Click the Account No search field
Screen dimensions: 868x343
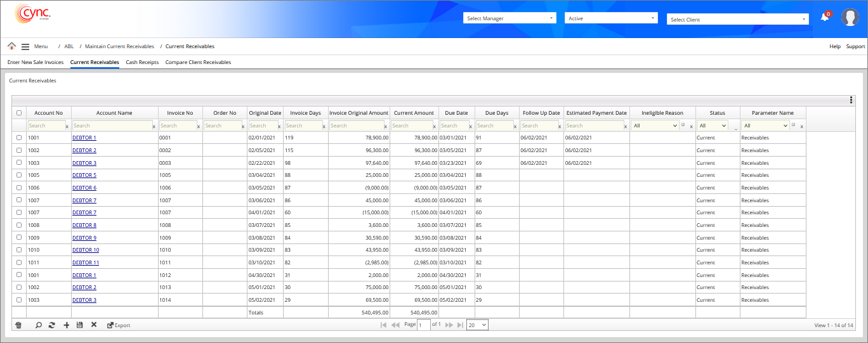46,126
